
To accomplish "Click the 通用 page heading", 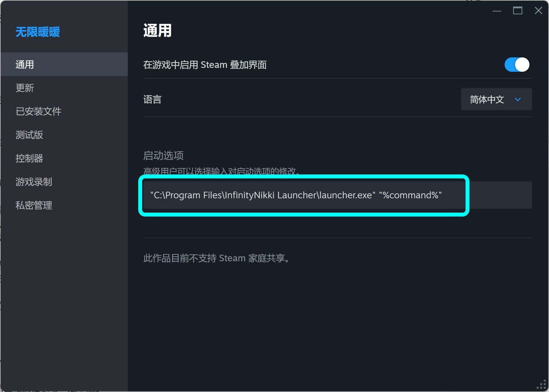I will tap(157, 31).
